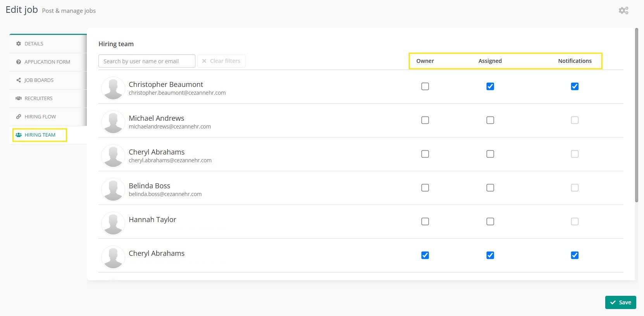Click michaelandrews@cezannehr.com email text
Image resolution: width=644 pixels, height=316 pixels.
170,127
